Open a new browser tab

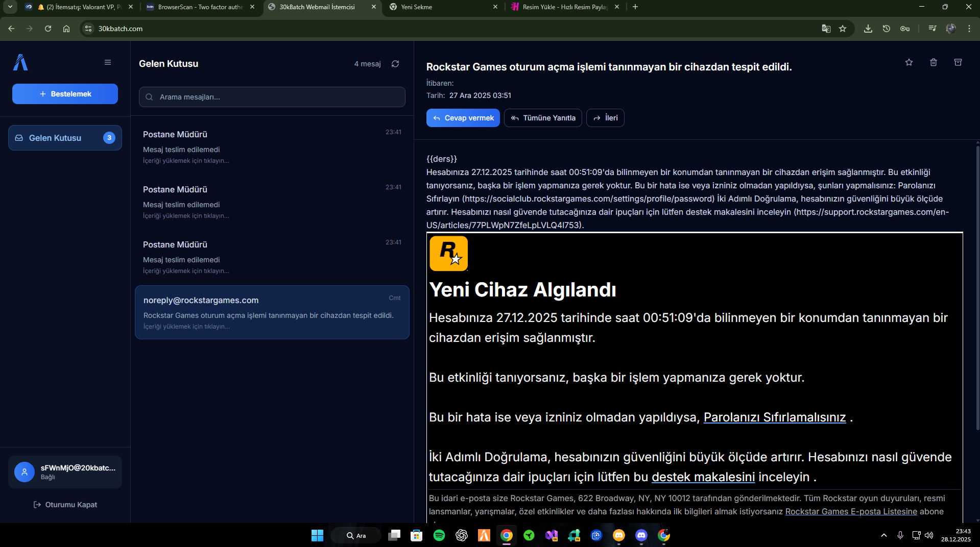point(635,7)
